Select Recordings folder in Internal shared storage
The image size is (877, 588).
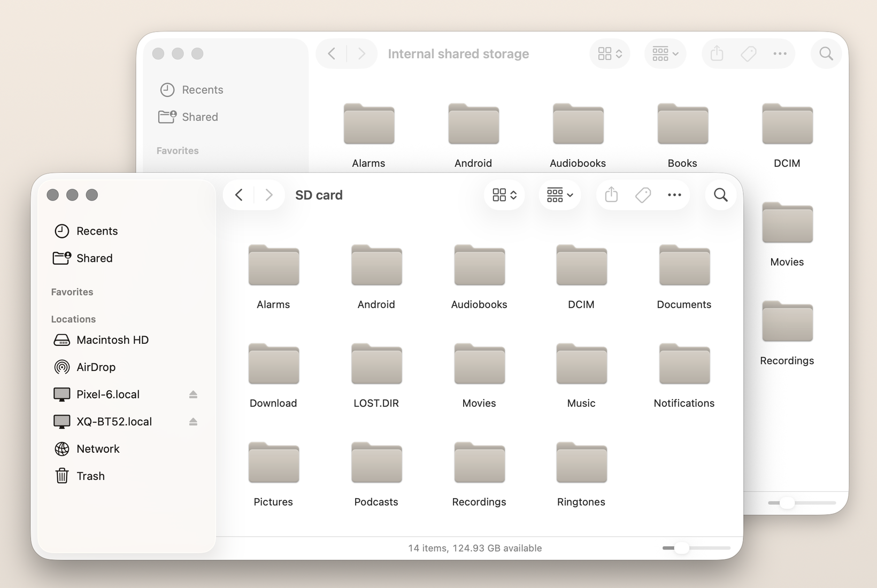(x=787, y=334)
